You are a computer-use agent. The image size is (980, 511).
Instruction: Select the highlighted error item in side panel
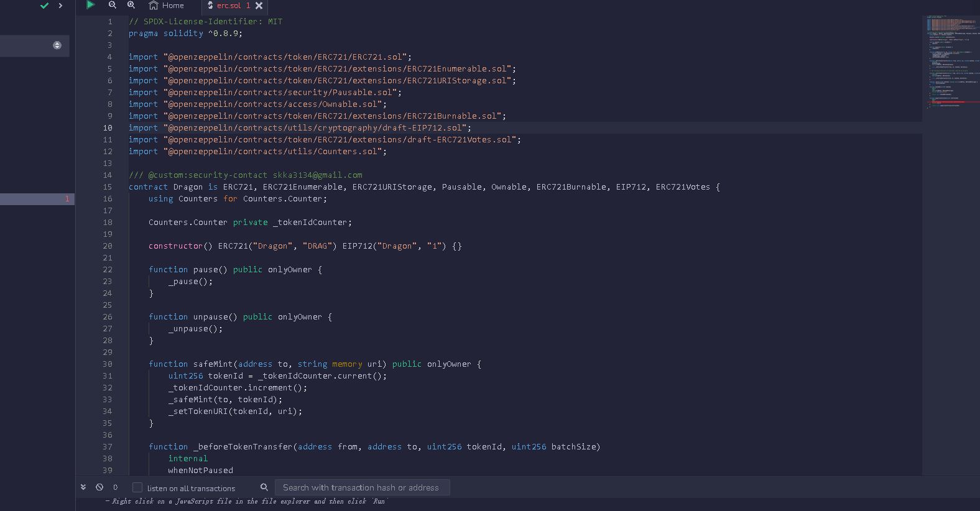point(37,199)
